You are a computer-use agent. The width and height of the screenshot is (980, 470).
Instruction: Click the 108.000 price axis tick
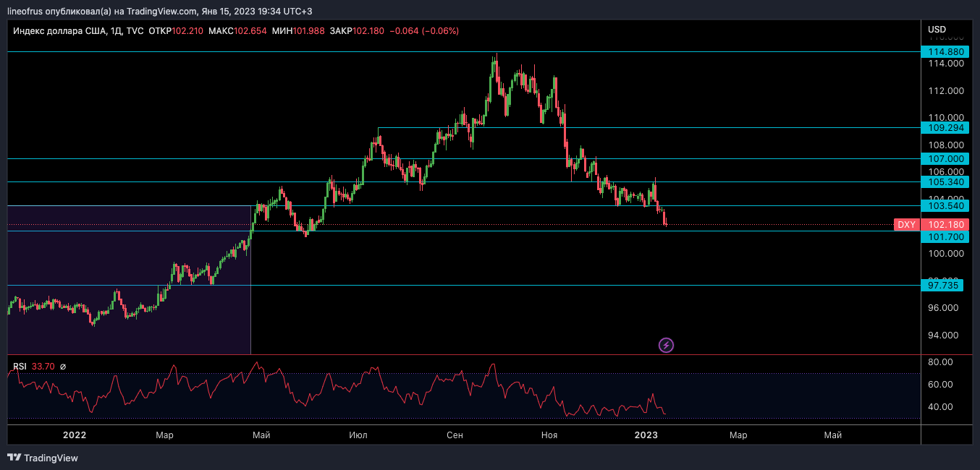click(947, 145)
